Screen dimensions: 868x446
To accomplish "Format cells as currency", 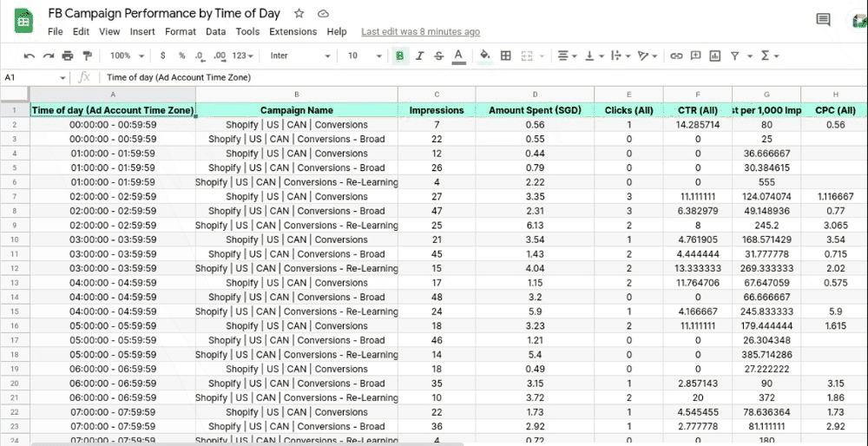I will coord(163,56).
